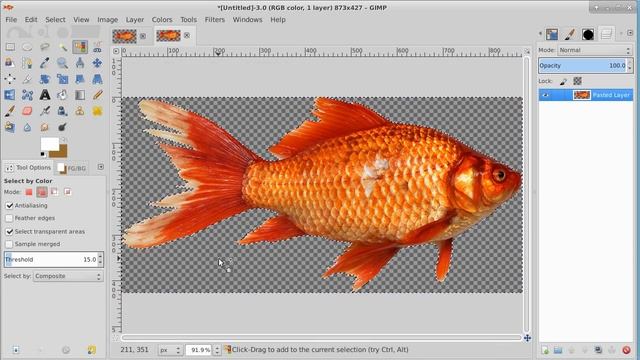Select the Bucket Fill tool
640x360 pixels.
pos(62,95)
